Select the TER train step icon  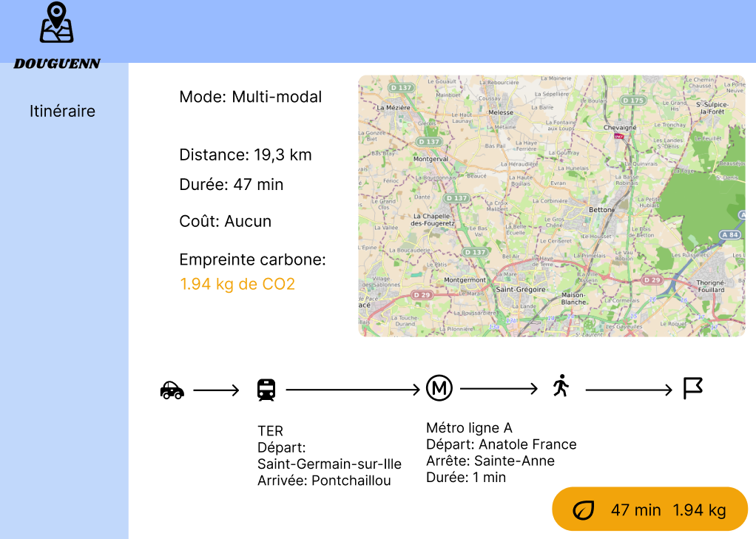[x=266, y=389]
